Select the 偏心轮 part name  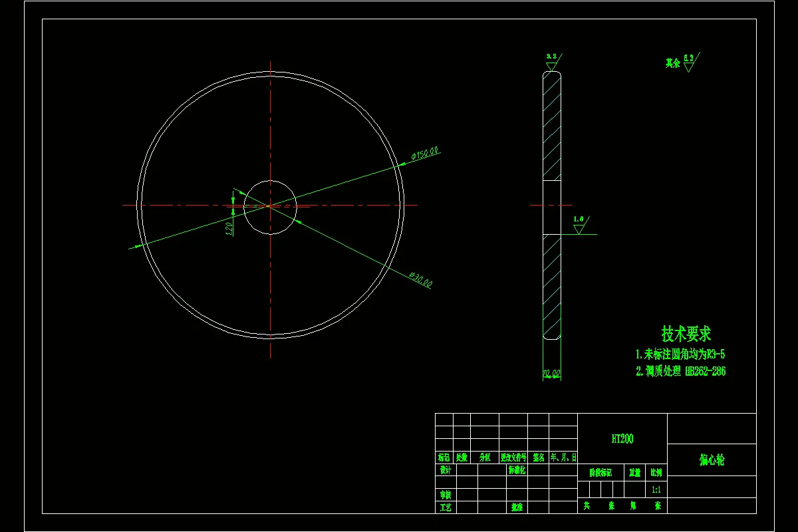pos(712,460)
